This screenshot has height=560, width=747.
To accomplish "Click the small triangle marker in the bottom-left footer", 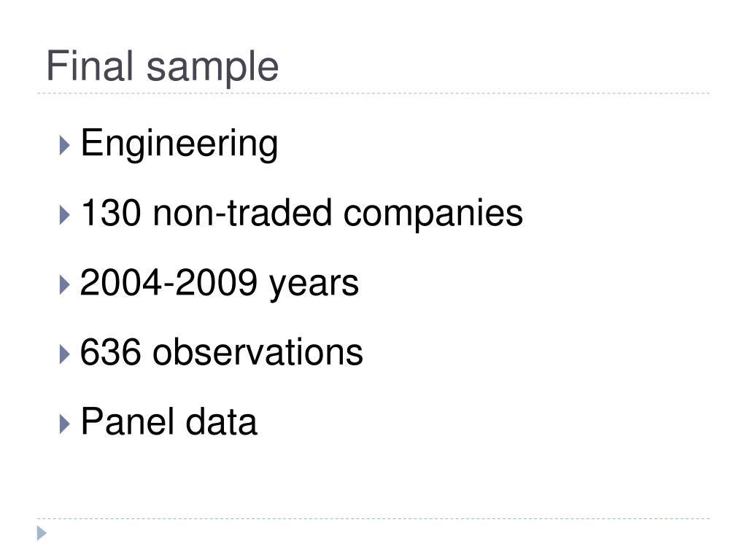I will click(x=42, y=533).
